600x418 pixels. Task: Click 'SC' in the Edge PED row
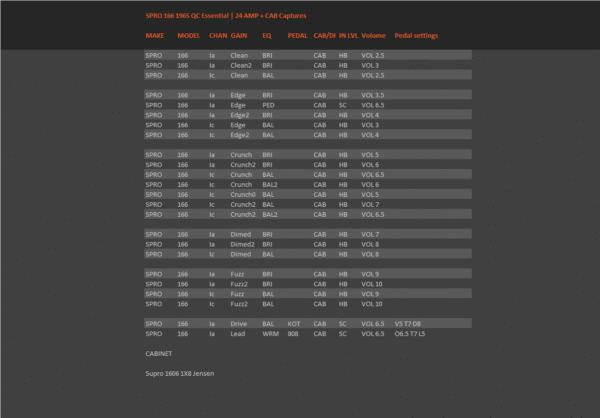click(342, 105)
